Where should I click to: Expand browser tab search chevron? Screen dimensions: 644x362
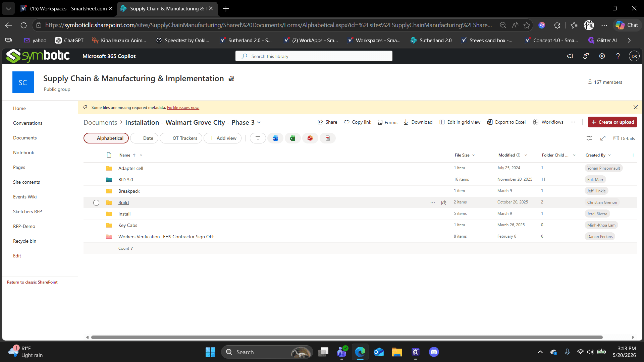8,8
